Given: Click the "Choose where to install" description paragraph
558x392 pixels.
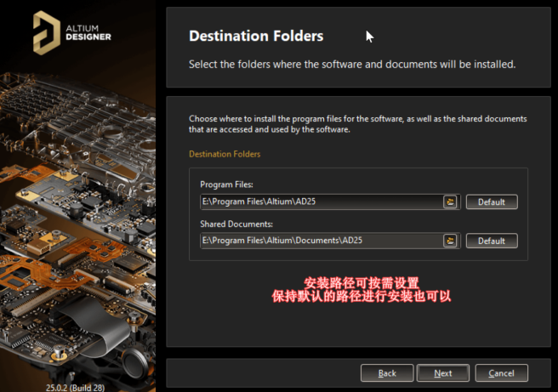Looking at the screenshot, I should coord(357,124).
